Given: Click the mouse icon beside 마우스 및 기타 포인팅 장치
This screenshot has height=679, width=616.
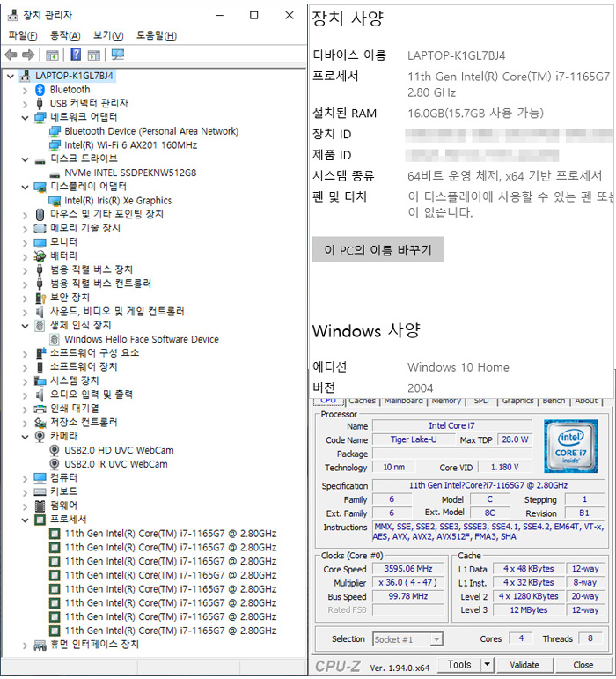Looking at the screenshot, I should click(x=40, y=214).
